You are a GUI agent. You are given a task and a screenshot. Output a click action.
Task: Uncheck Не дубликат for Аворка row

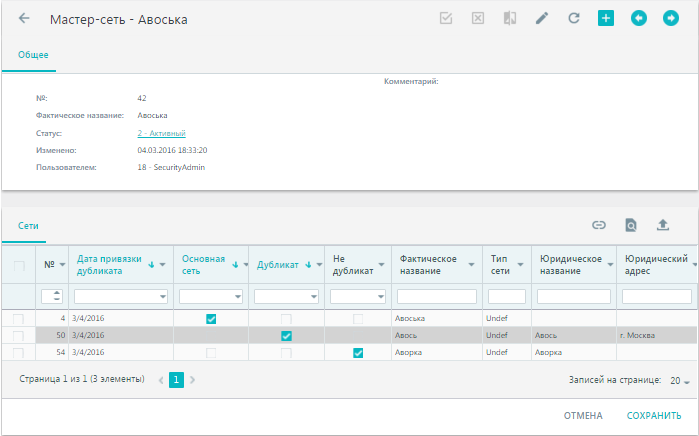pos(358,353)
